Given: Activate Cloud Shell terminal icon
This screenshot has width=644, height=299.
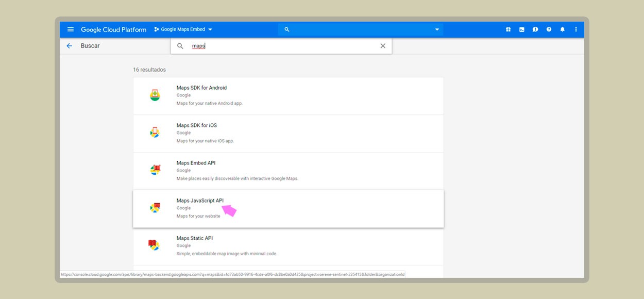Looking at the screenshot, I should click(522, 29).
